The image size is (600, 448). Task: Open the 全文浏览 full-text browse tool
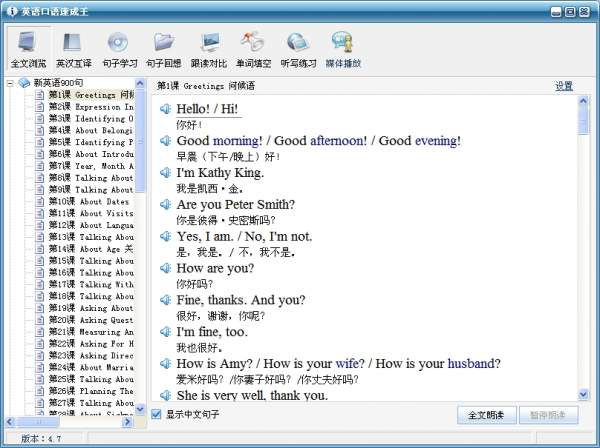pos(28,49)
